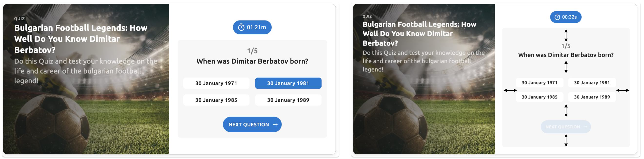Click the arrow icon on the bright blue NEXT QUESTION button
The height and width of the screenshot is (159, 644).
(x=275, y=125)
